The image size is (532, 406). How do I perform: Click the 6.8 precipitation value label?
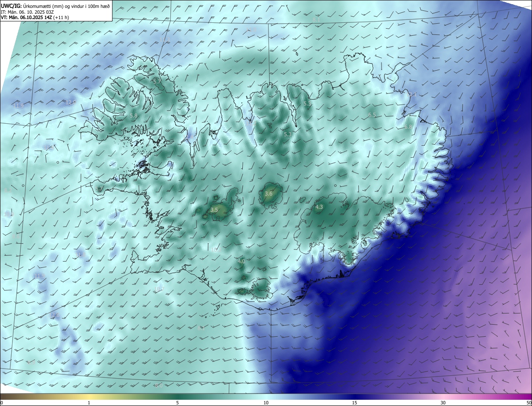(408, 127)
